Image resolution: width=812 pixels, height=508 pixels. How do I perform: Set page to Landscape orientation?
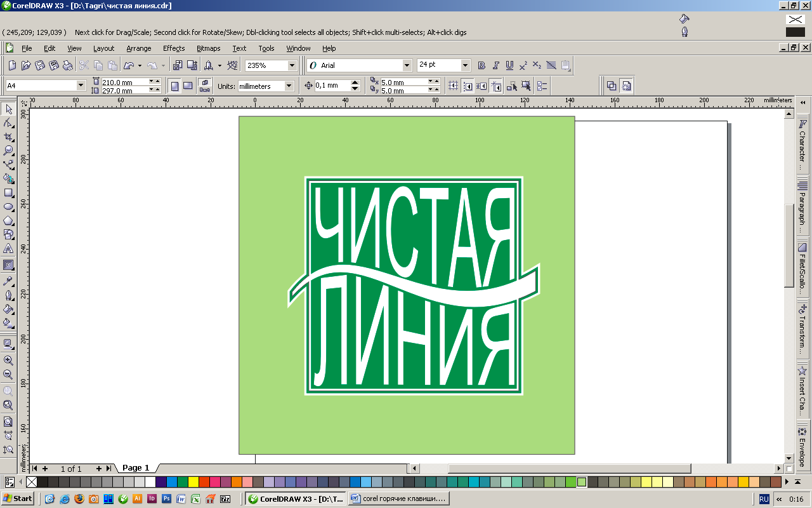(188, 86)
